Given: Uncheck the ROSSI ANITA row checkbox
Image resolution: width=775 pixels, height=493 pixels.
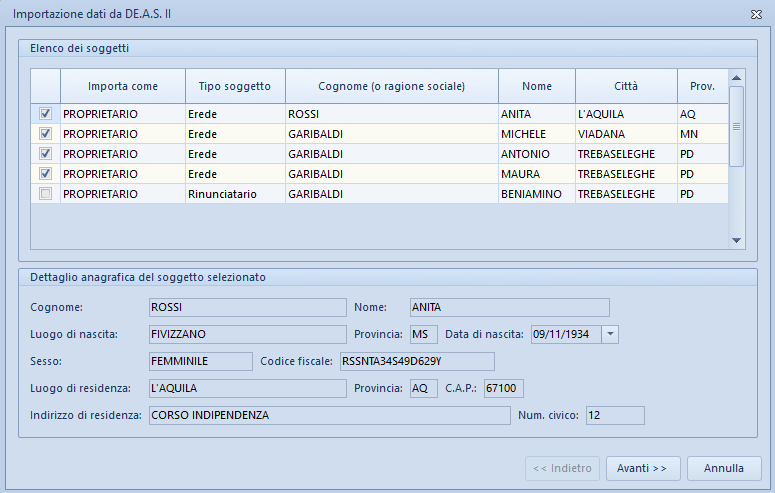Looking at the screenshot, I should pos(45,114).
